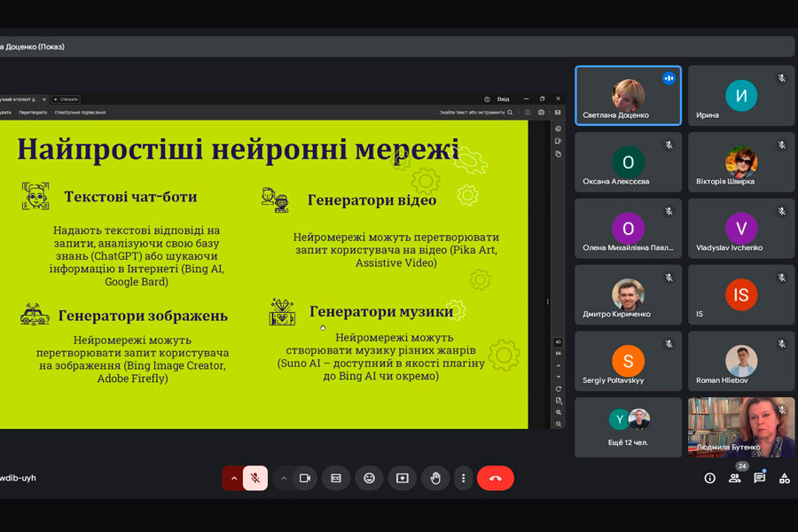
Task: Open the top AI assistant icon in side panel
Action: click(x=559, y=129)
